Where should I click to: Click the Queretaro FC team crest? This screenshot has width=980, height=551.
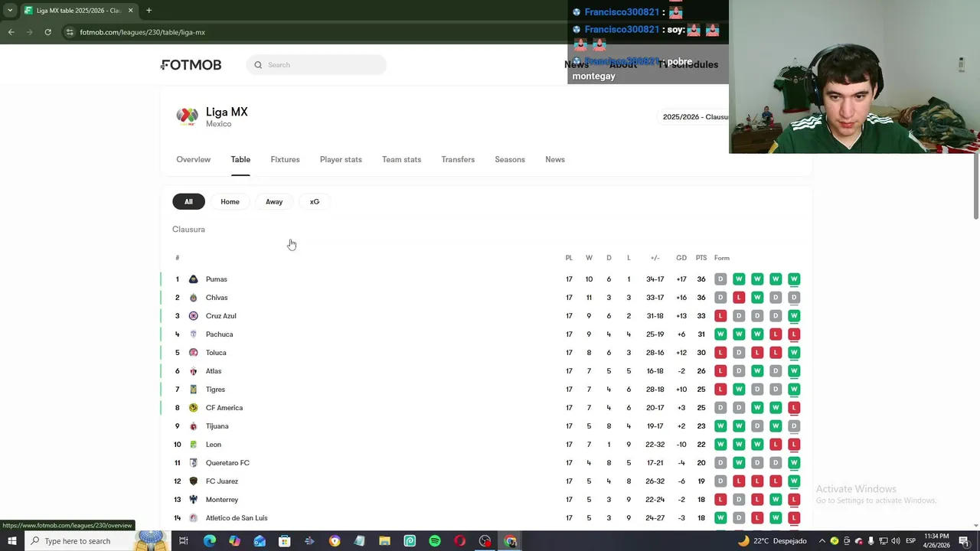[x=193, y=463]
